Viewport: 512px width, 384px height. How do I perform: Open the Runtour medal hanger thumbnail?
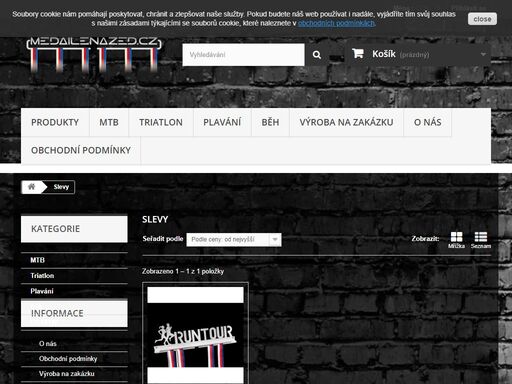(x=195, y=335)
